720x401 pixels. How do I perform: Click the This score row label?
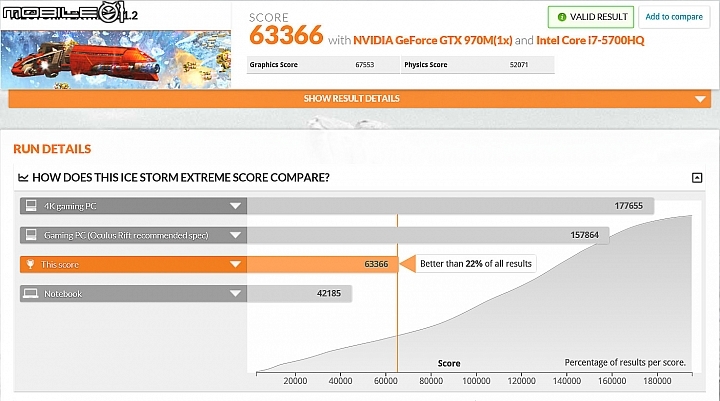click(x=60, y=265)
